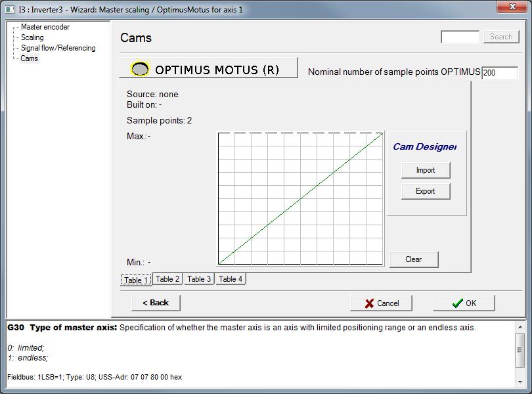Edit nominal sample points field showing 200
This screenshot has width=532, height=394.
(500, 73)
